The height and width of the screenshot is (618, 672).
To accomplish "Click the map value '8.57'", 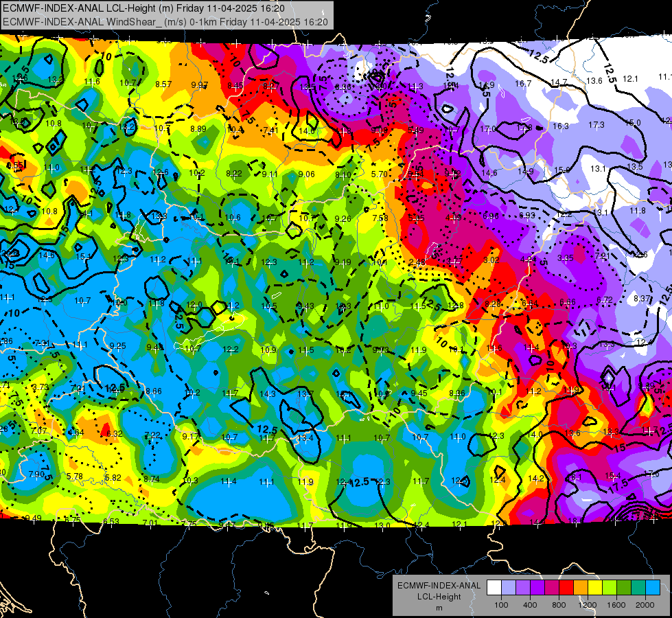I will (x=163, y=84).
